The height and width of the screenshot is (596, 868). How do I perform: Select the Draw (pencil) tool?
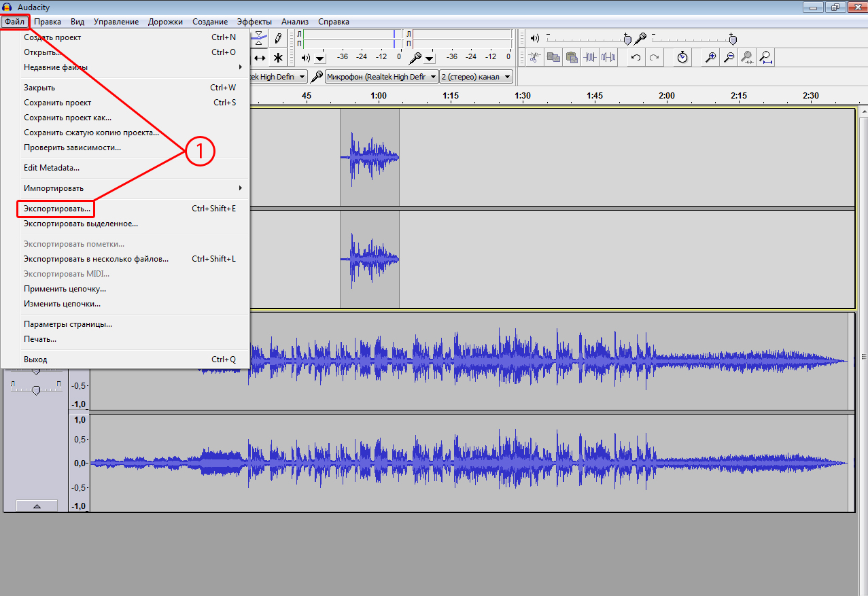[278, 37]
